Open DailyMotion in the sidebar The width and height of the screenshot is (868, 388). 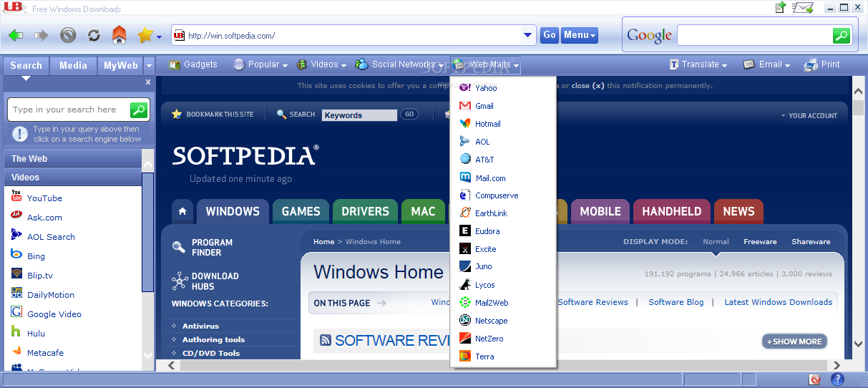pos(51,295)
